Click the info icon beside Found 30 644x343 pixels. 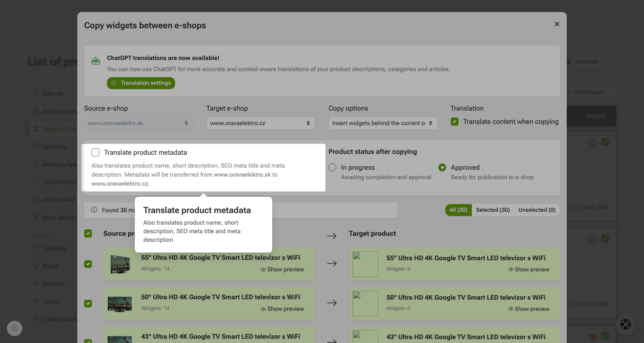94,210
